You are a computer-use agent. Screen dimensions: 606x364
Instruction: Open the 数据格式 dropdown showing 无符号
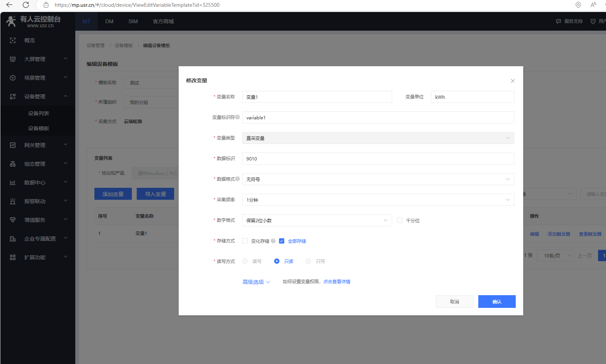378,179
